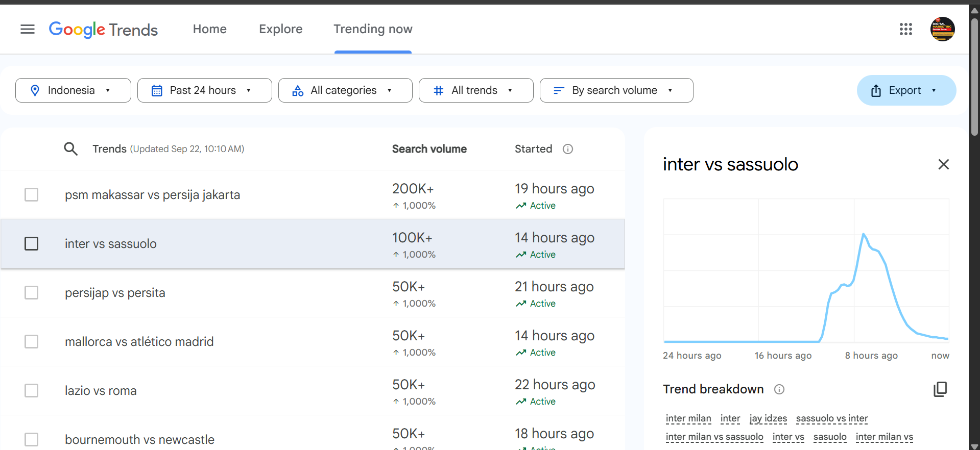
Task: Check the psm makassar vs persija jakarta box
Action: (x=32, y=195)
